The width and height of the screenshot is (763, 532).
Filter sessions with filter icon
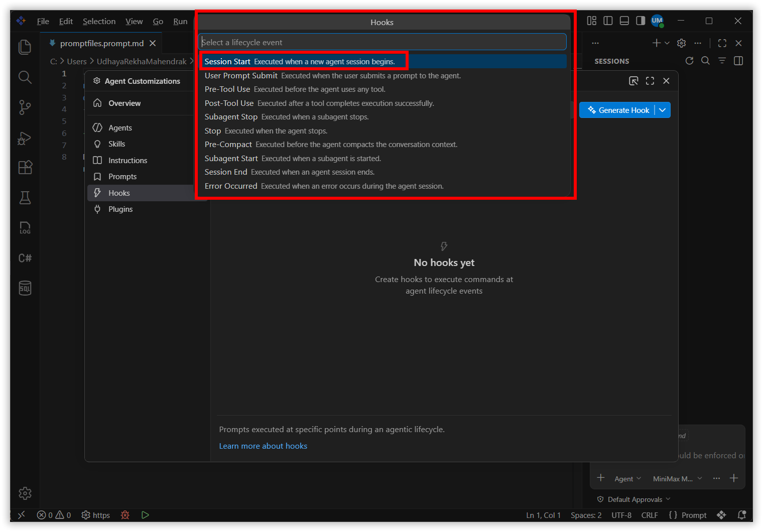point(722,61)
